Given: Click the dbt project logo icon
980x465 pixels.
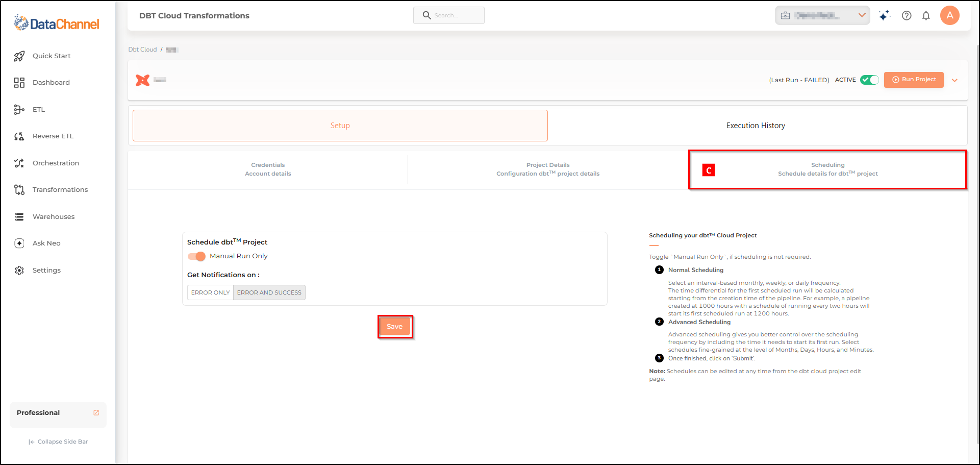Looking at the screenshot, I should pos(143,80).
